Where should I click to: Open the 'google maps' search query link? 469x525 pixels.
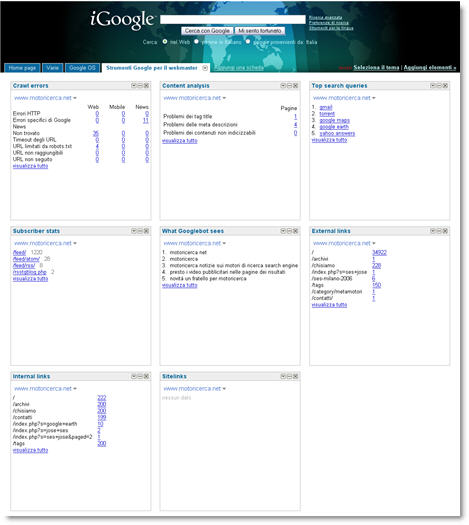coord(334,120)
